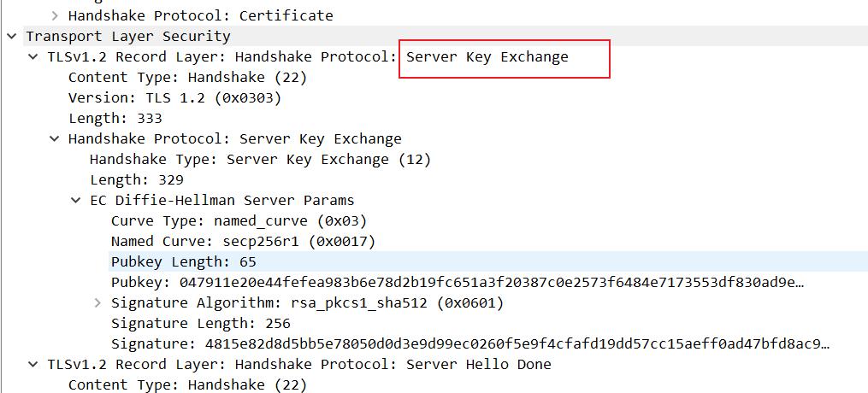This screenshot has width=868, height=393.
Task: Select Content Type row under Server Key Exchange
Action: pos(187,77)
